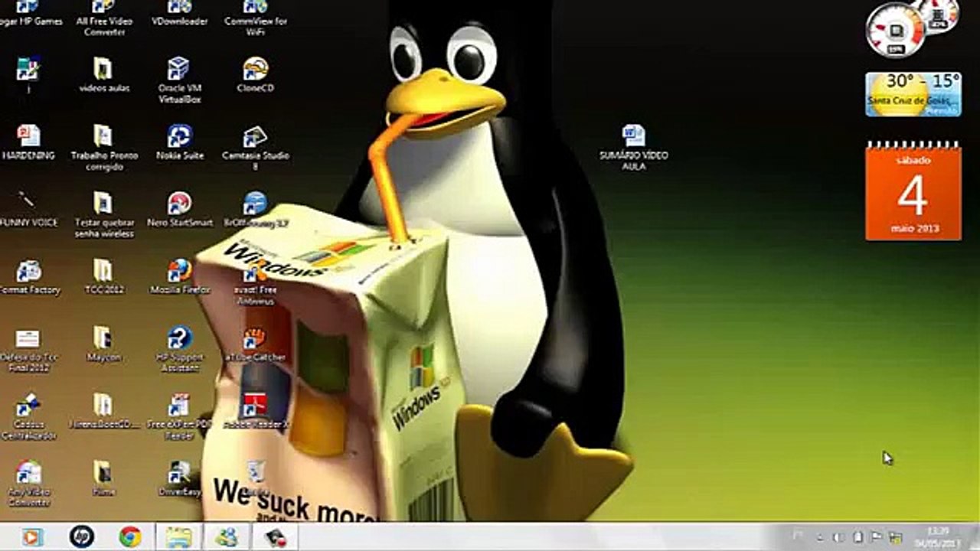The height and width of the screenshot is (551, 980).
Task: Open aTube Catcher shortcut
Action: pos(255,344)
